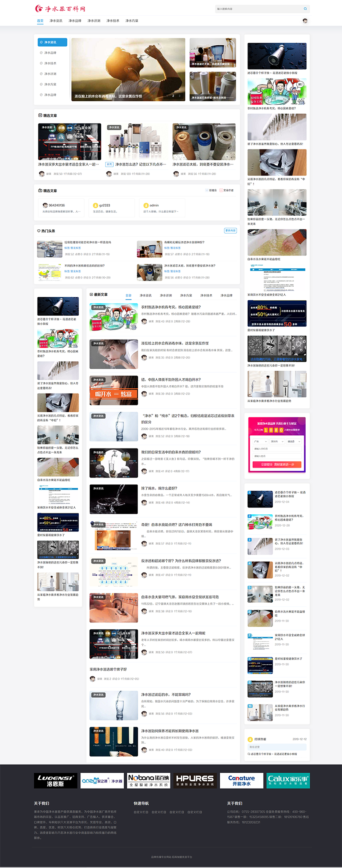Image resolution: width=342 pixels, height=868 pixels.
Task: Open the user avatar in top navigation
Action: click(x=305, y=21)
